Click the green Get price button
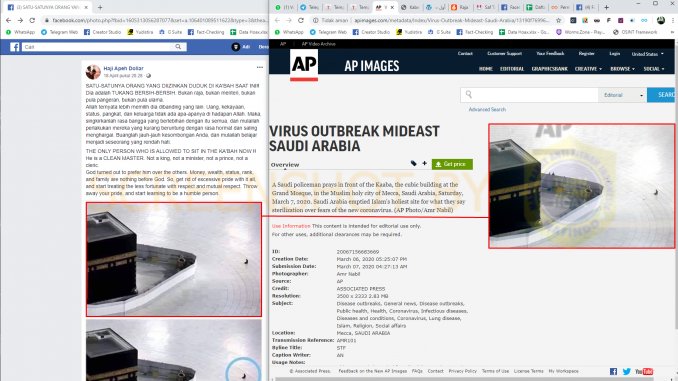Screen dimensions: 678x381 click(452, 164)
